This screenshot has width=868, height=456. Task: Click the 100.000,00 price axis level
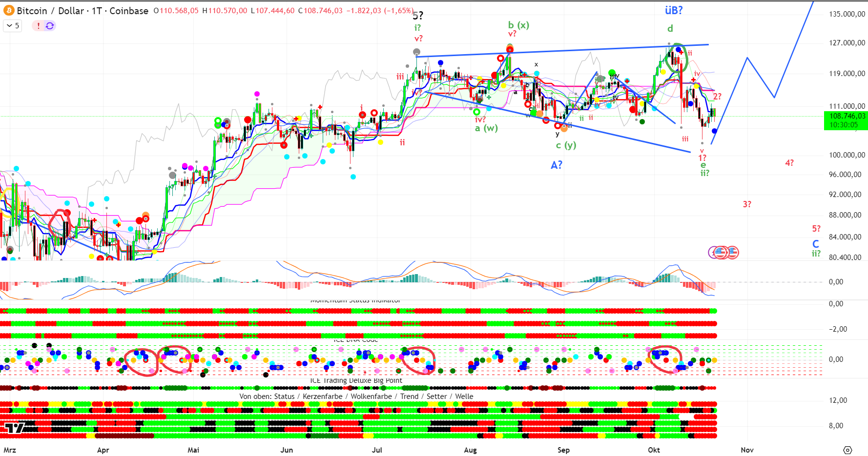click(x=847, y=155)
